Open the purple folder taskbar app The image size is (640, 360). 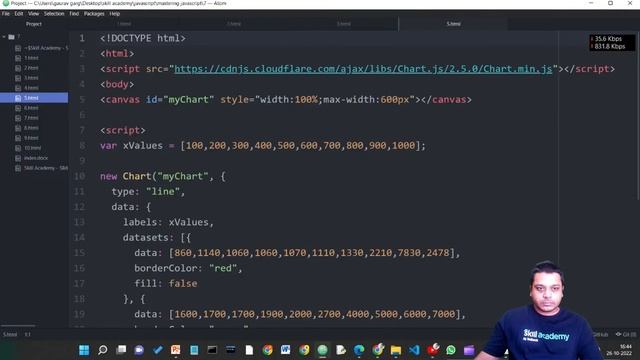pyautogui.click(x=469, y=350)
